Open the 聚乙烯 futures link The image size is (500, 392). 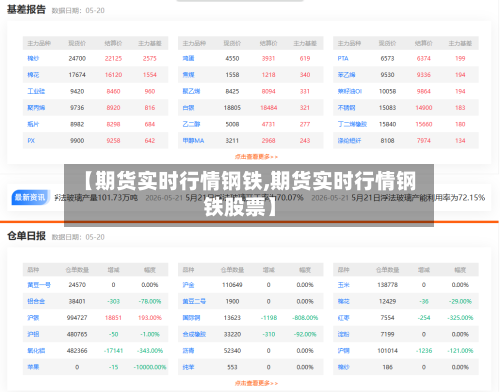coord(191,91)
